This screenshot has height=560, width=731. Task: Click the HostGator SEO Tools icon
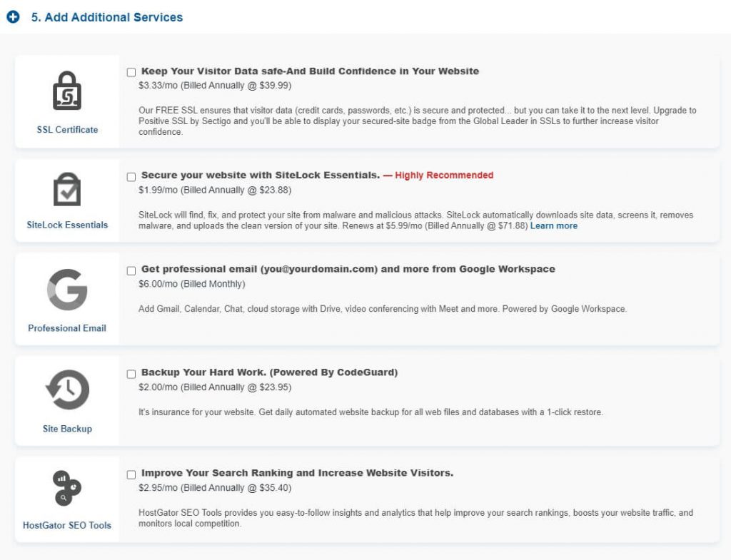[x=67, y=489]
